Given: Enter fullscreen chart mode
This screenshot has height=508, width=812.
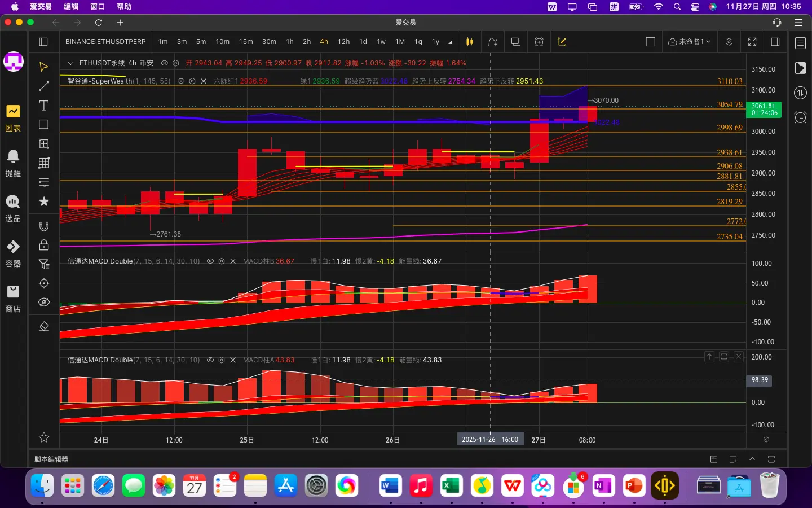Looking at the screenshot, I should click(x=752, y=42).
